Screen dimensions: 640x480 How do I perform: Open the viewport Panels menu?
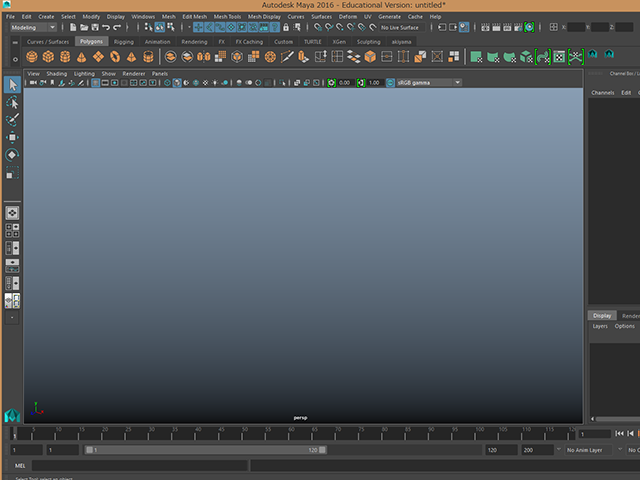point(160,74)
